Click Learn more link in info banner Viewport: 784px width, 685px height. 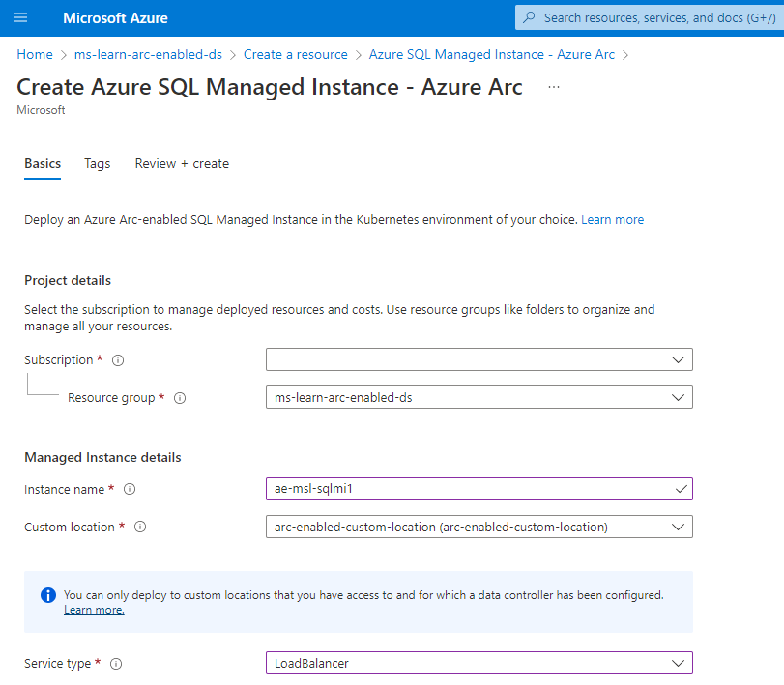click(94, 610)
